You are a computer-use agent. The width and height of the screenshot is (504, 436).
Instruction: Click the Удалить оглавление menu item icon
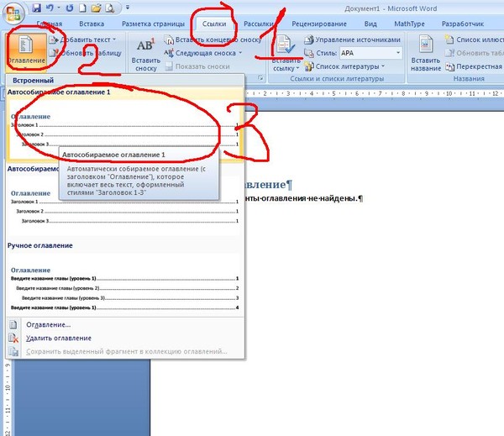(13, 339)
